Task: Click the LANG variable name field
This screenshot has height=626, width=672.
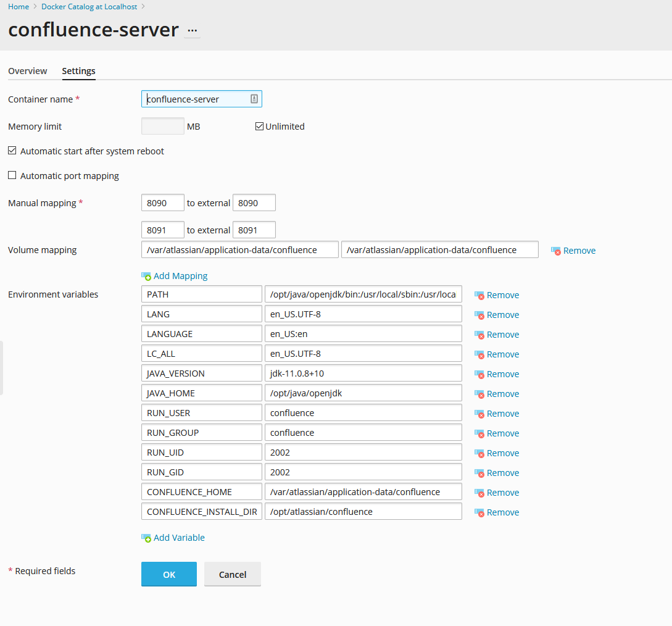Action: click(201, 314)
